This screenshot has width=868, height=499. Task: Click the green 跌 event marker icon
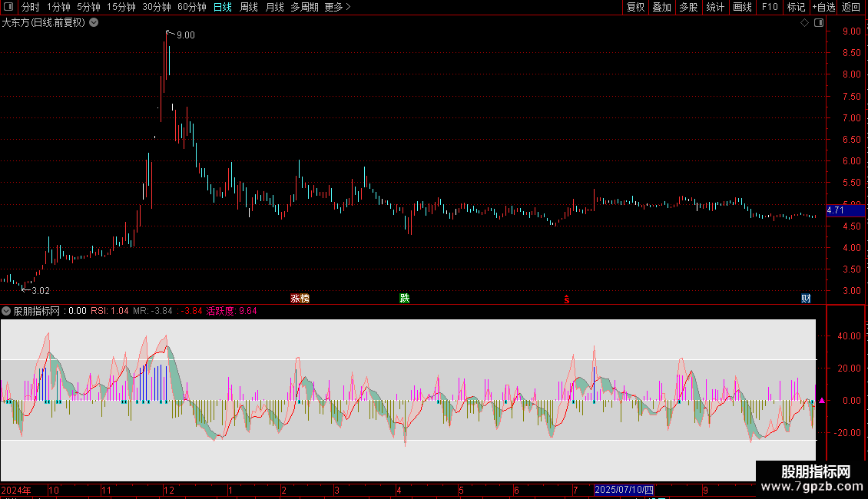(405, 299)
